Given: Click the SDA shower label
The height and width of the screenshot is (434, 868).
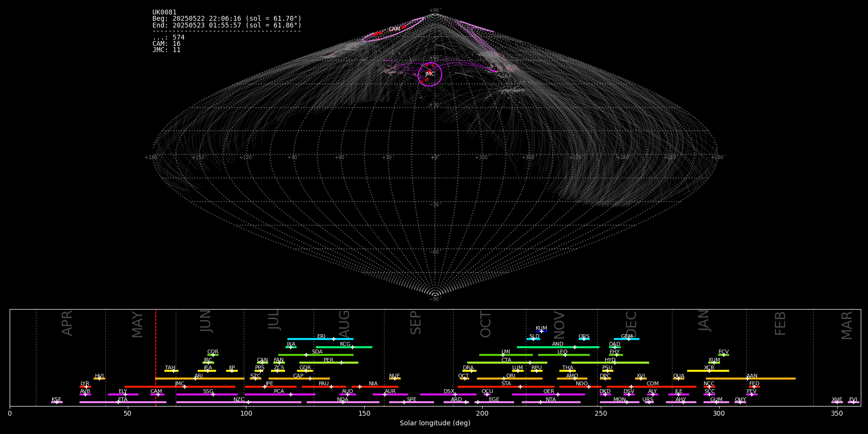Looking at the screenshot, I should pyautogui.click(x=317, y=352).
